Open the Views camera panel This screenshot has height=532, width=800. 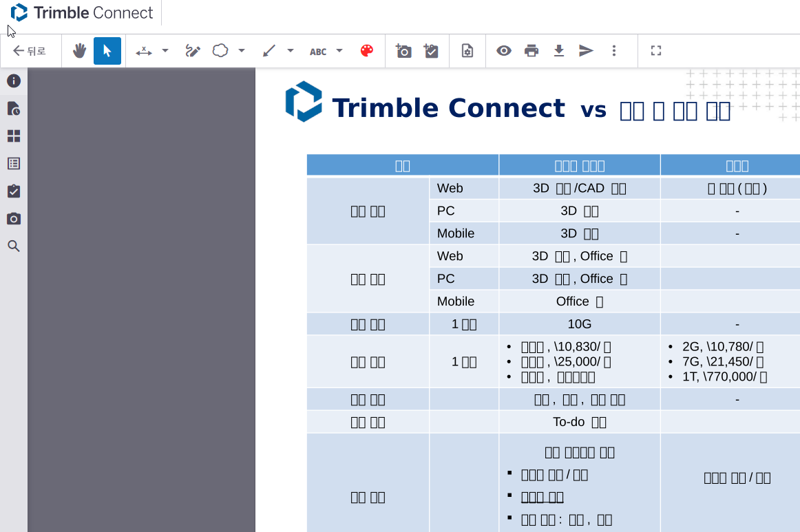click(14, 219)
